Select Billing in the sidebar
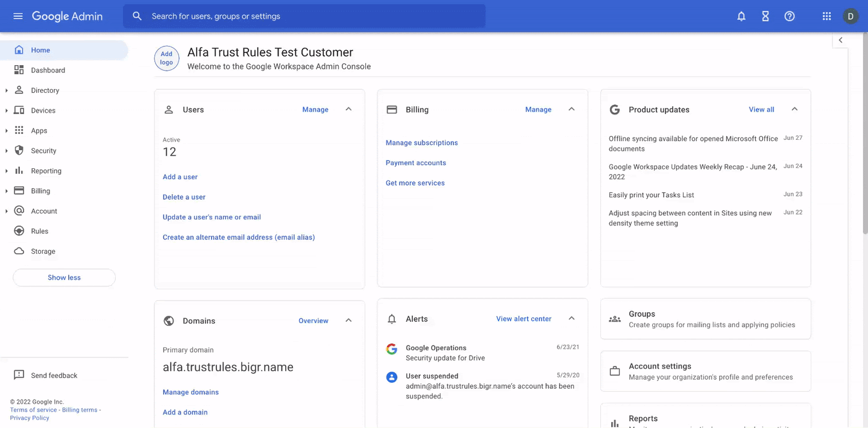 [x=64, y=191]
